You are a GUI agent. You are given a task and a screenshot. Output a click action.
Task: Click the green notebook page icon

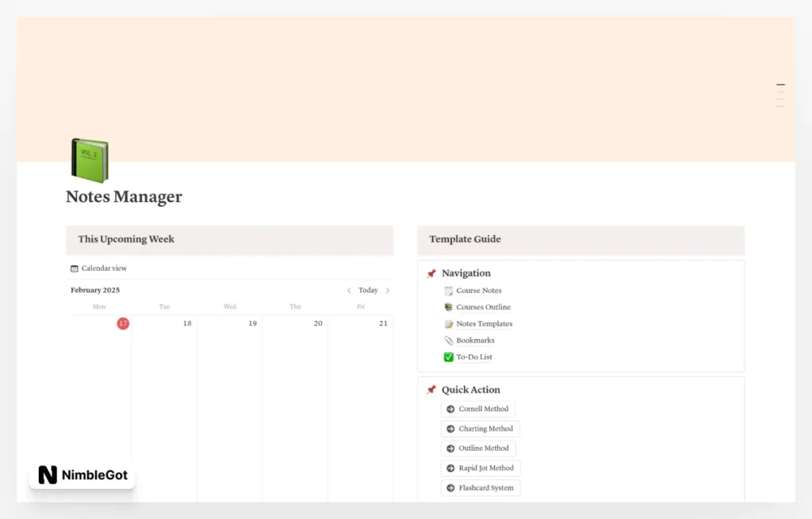pyautogui.click(x=89, y=159)
